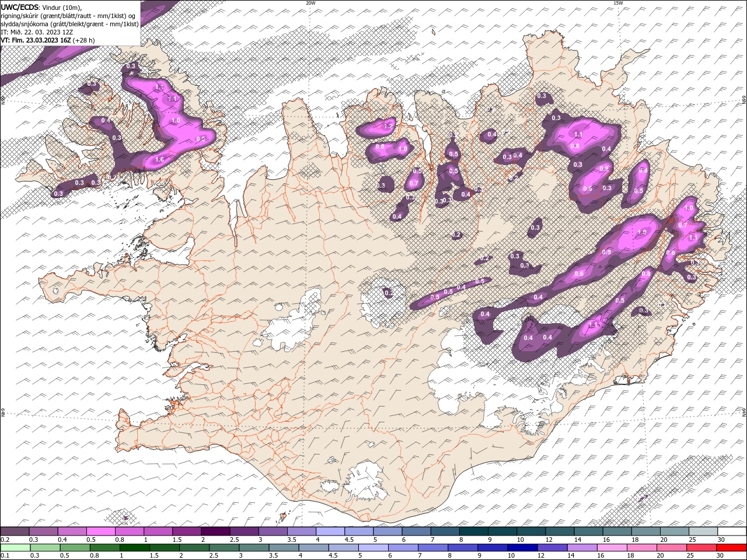The height and width of the screenshot is (560, 747).
Task: Click the magenta 1 snow-scale swatch
Action: click(x=158, y=531)
